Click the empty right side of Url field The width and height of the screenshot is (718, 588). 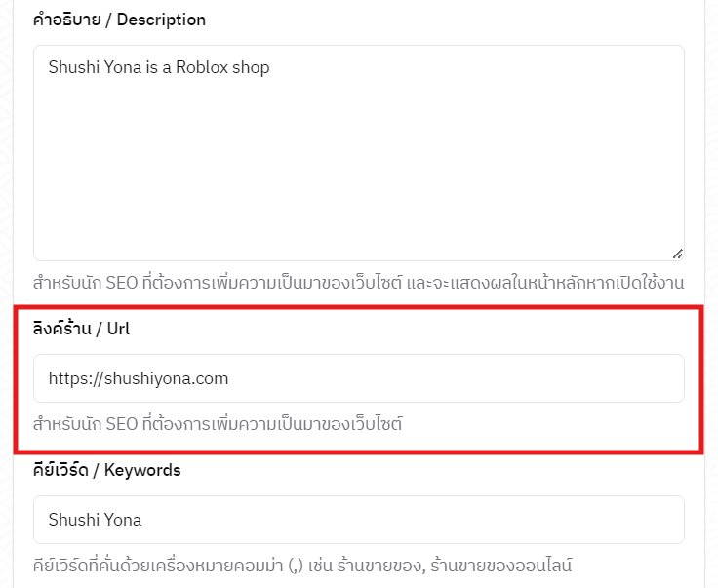[537, 378]
